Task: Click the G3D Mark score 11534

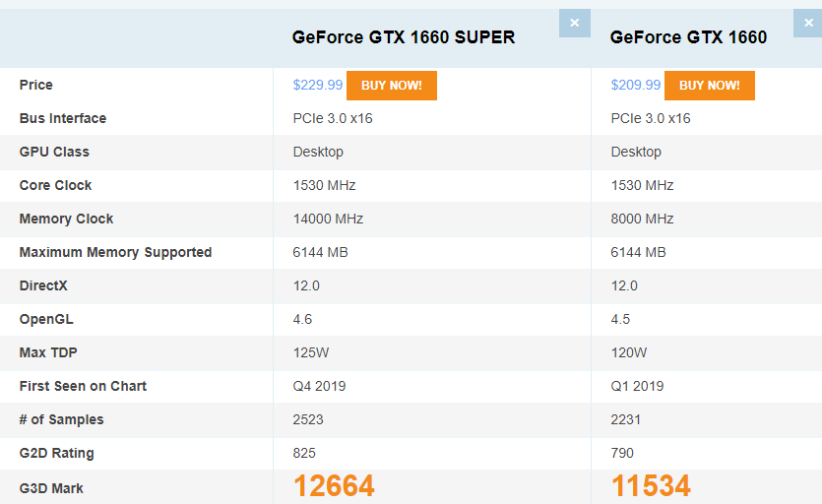Action: (651, 486)
